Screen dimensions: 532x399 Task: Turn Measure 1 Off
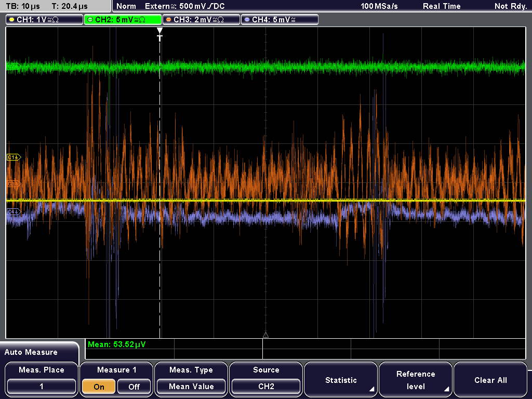pyautogui.click(x=134, y=387)
